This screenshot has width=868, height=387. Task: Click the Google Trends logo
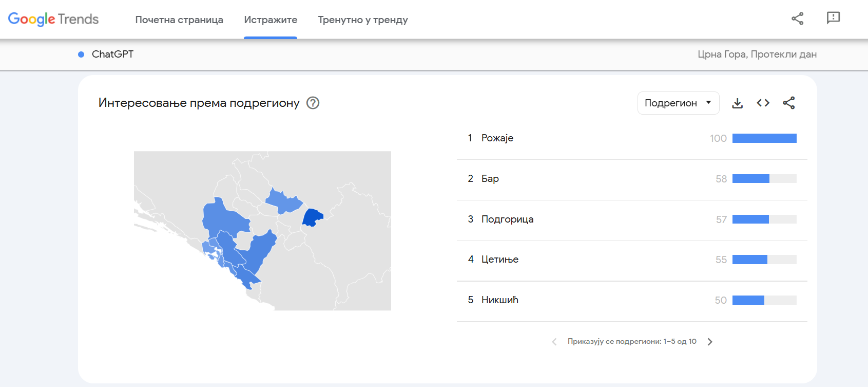tap(53, 20)
